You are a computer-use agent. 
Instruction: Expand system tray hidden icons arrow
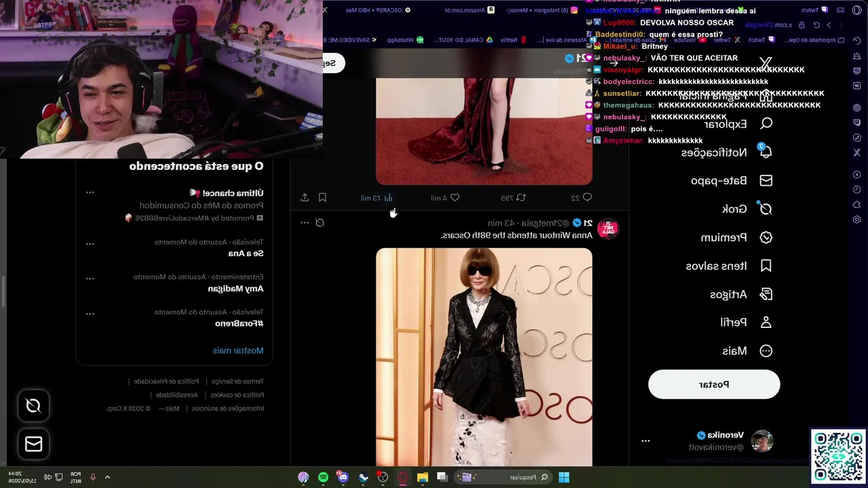(107, 477)
